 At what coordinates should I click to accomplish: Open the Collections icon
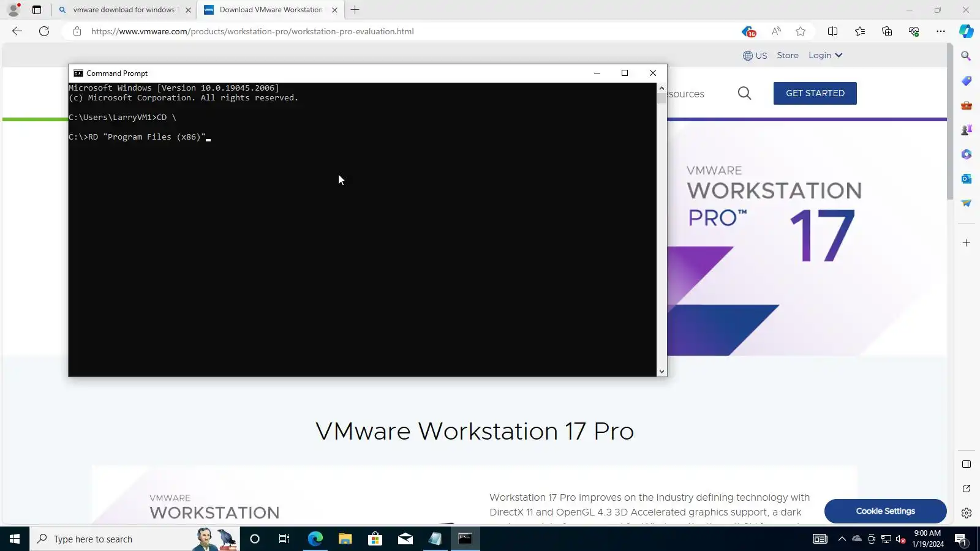pyautogui.click(x=887, y=31)
